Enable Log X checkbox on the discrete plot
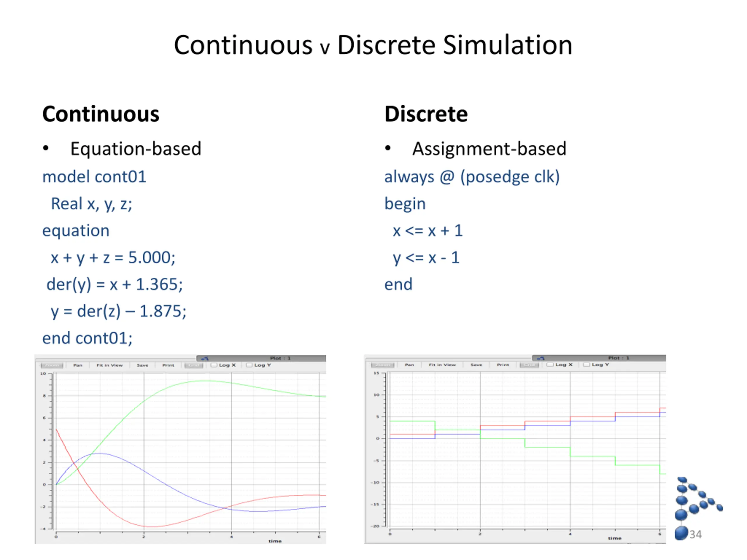The width and height of the screenshot is (747, 560). point(550,365)
